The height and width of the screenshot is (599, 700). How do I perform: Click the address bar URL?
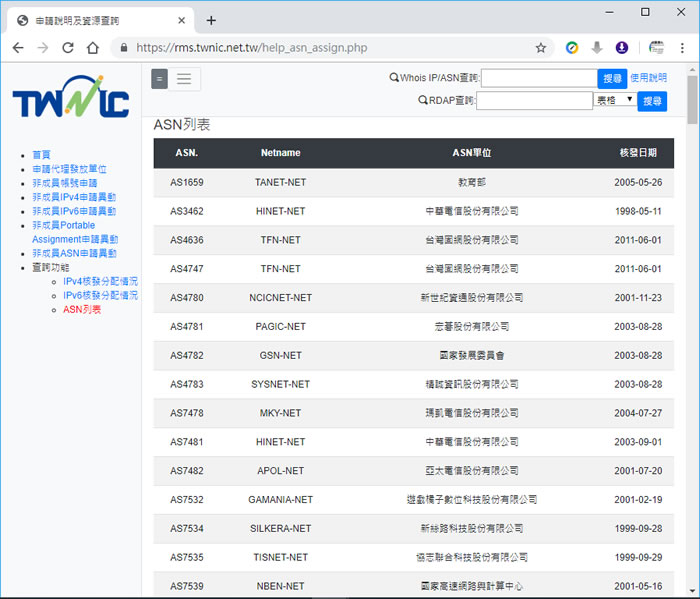pyautogui.click(x=252, y=48)
